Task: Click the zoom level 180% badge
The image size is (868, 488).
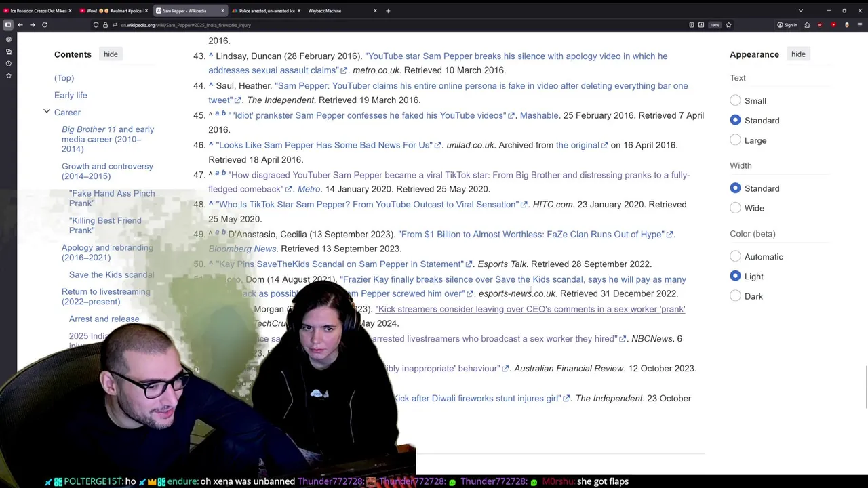Action: pos(714,25)
